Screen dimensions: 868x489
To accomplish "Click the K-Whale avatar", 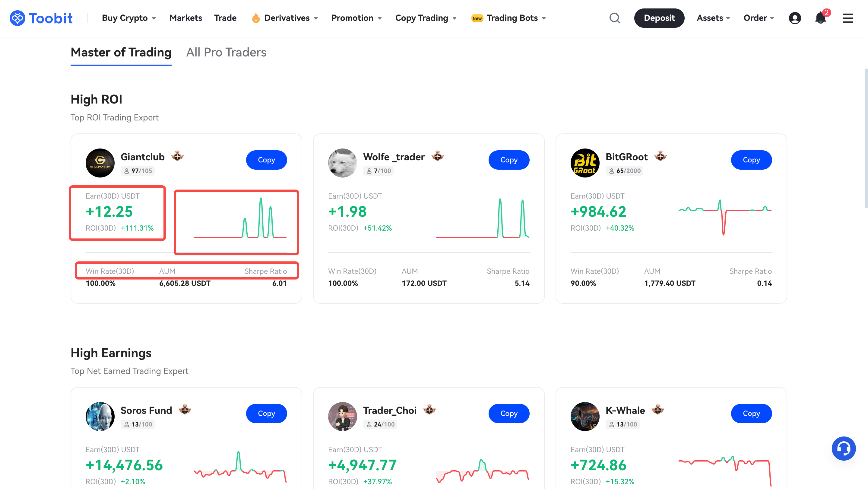I will click(x=584, y=417).
